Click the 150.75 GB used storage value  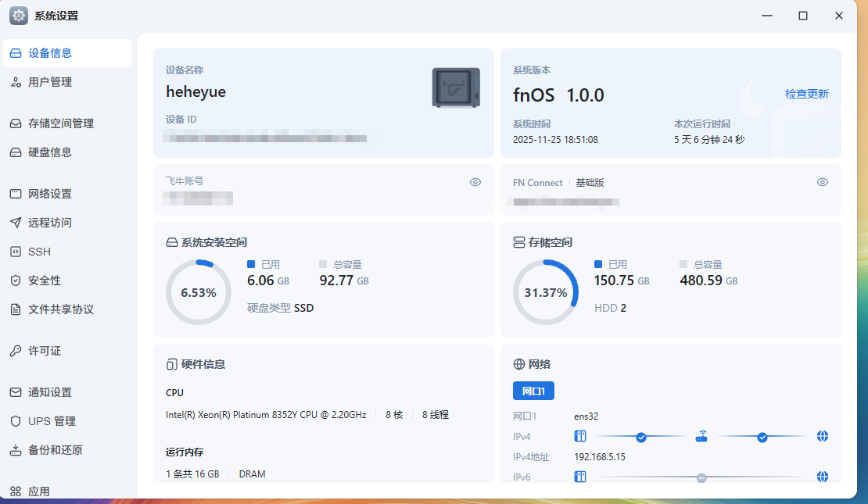(622, 281)
